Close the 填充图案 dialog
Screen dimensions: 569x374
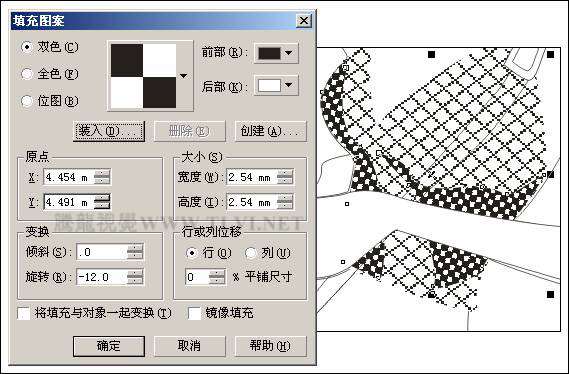click(304, 21)
